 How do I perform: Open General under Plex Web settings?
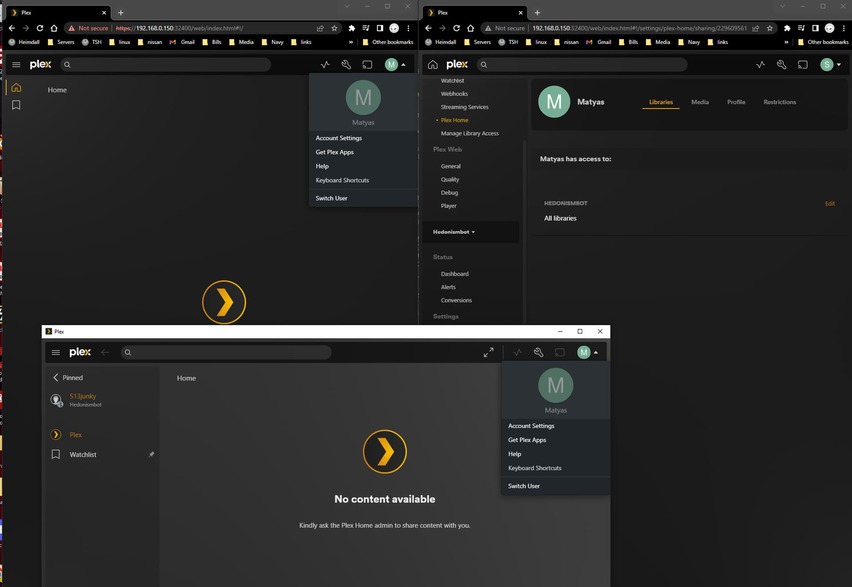tap(450, 166)
